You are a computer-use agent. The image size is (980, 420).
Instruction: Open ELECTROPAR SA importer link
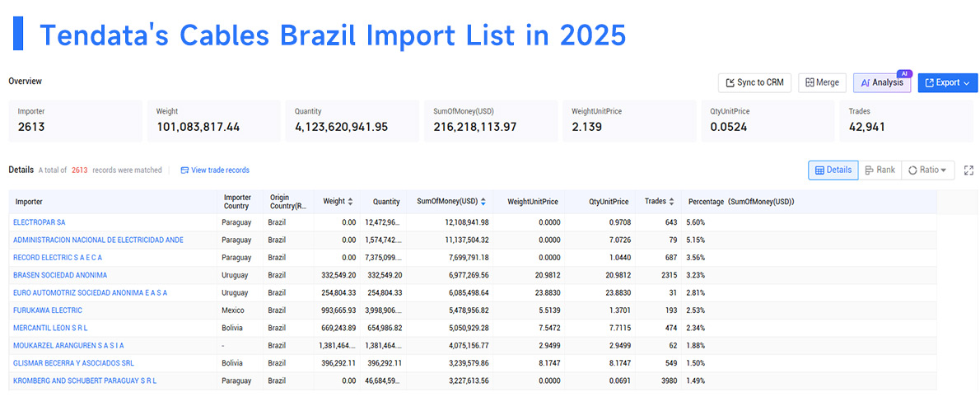click(39, 222)
